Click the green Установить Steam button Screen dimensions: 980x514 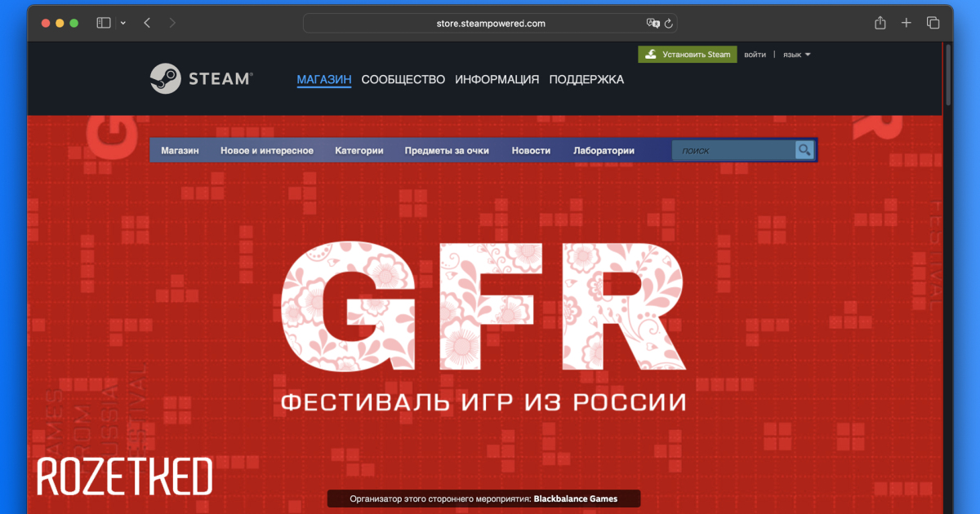688,55
